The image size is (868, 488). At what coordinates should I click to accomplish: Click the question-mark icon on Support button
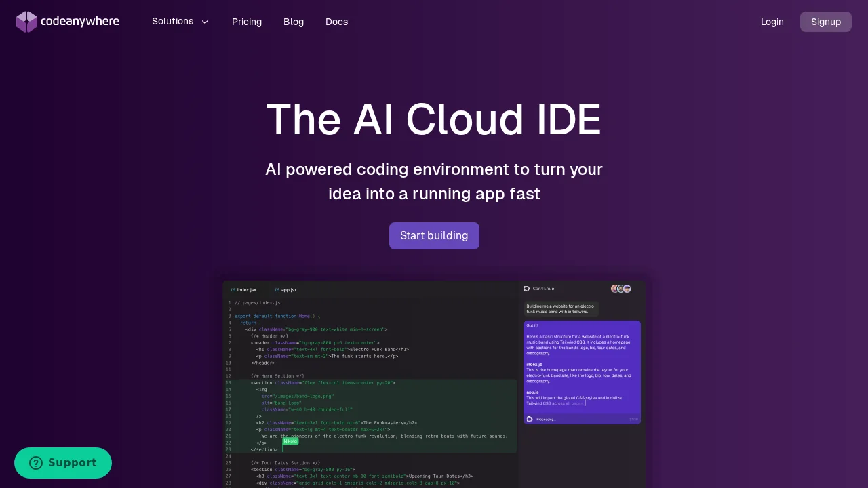click(x=36, y=463)
